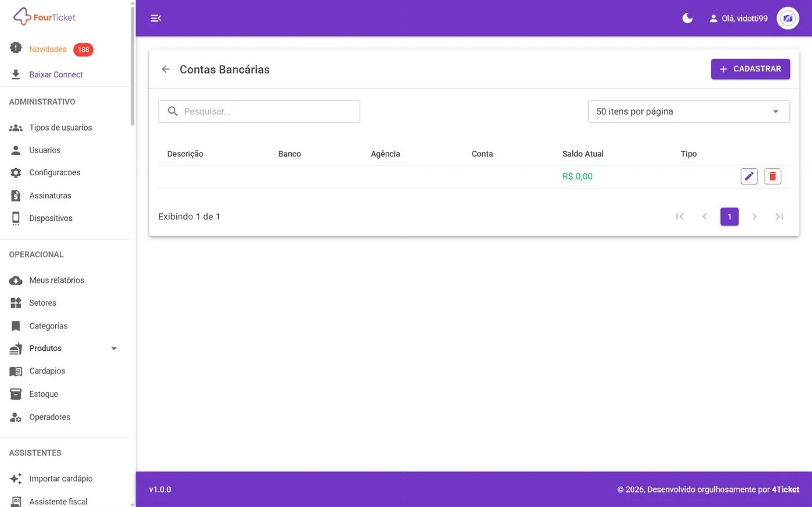Click the R$ 0,00 balance value
The image size is (812, 507).
point(577,176)
